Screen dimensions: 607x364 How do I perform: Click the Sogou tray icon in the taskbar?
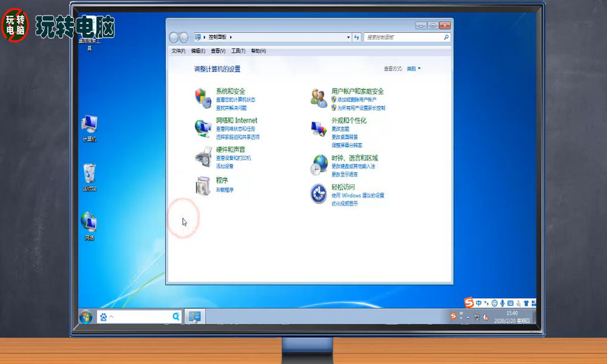click(453, 316)
